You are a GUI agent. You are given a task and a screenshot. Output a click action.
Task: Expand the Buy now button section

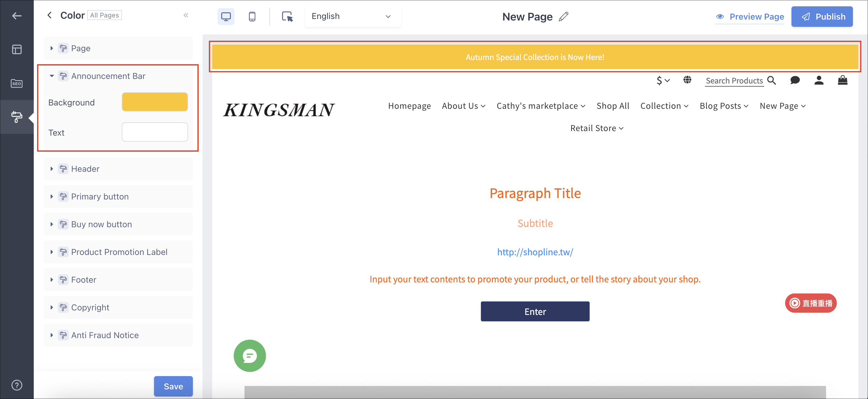(118, 224)
